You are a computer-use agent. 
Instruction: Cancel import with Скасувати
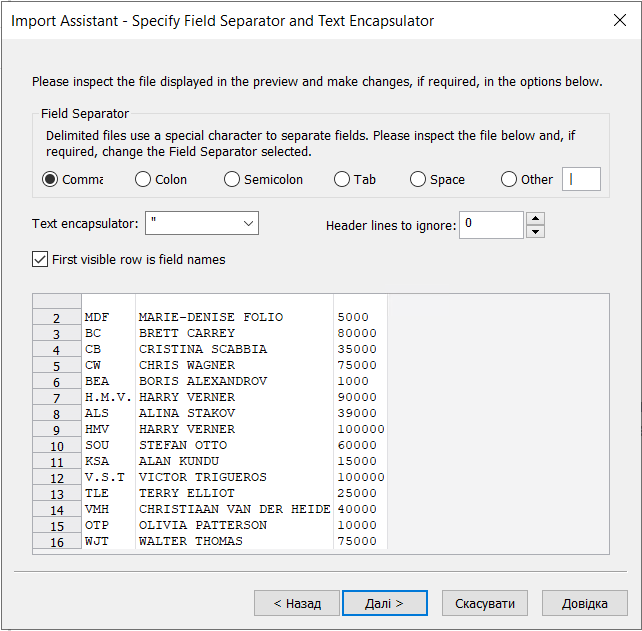coord(485,603)
